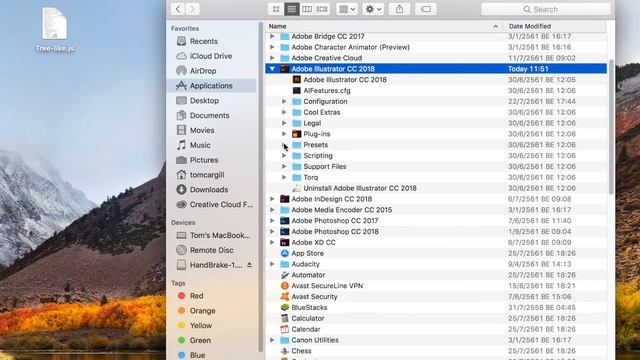This screenshot has width=640, height=360.
Task: Select Applications in sidebar
Action: 211,86
